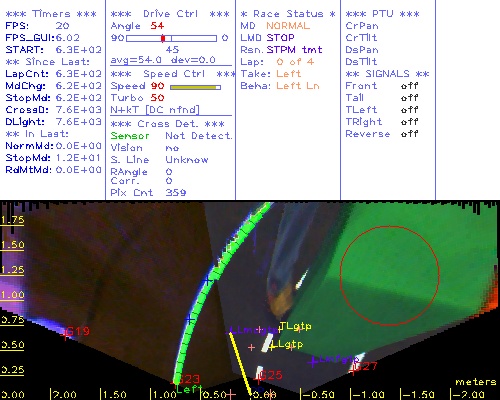The image size is (500, 400).
Task: Toggle the Reverse signal off indicator
Action: 409,134
